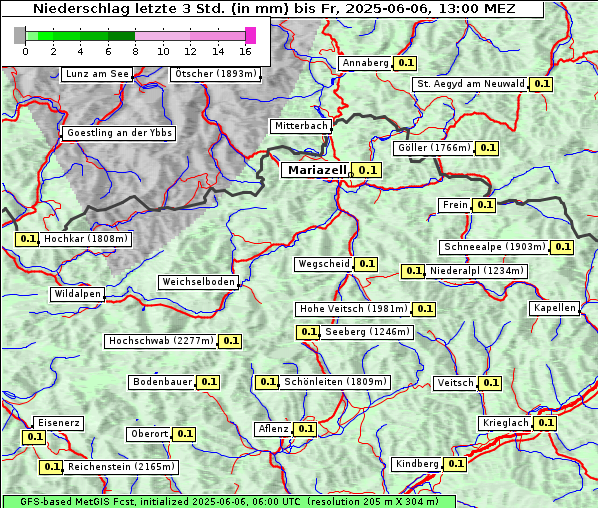Click the Frein place label
The height and width of the screenshot is (508, 598).
(x=455, y=205)
